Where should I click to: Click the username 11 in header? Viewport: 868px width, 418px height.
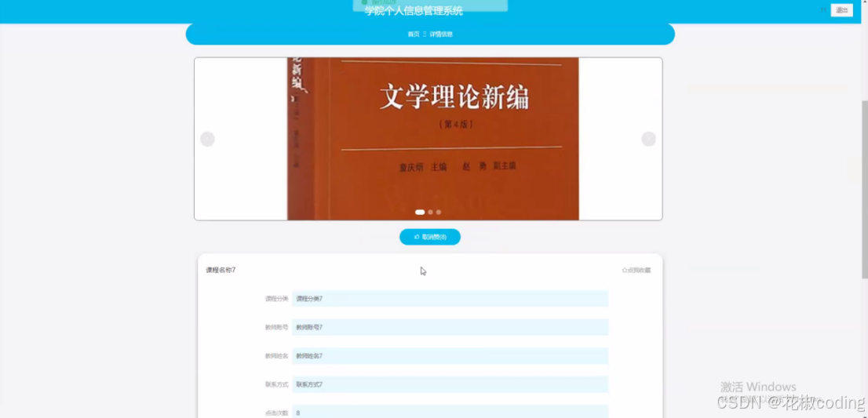tap(823, 10)
